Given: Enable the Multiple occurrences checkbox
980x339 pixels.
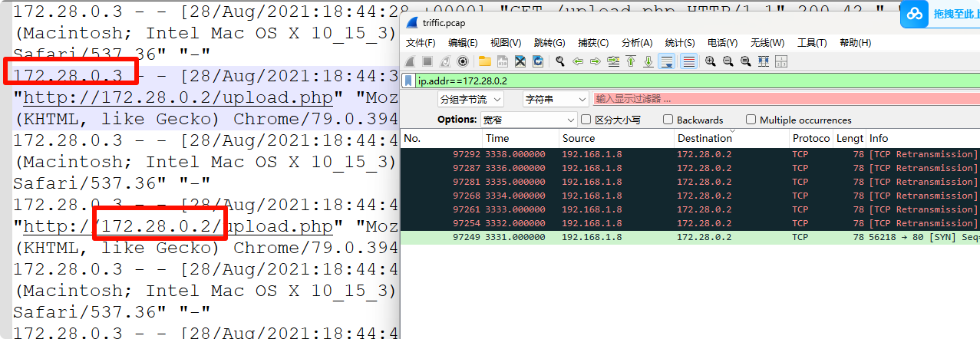Looking at the screenshot, I should [751, 120].
